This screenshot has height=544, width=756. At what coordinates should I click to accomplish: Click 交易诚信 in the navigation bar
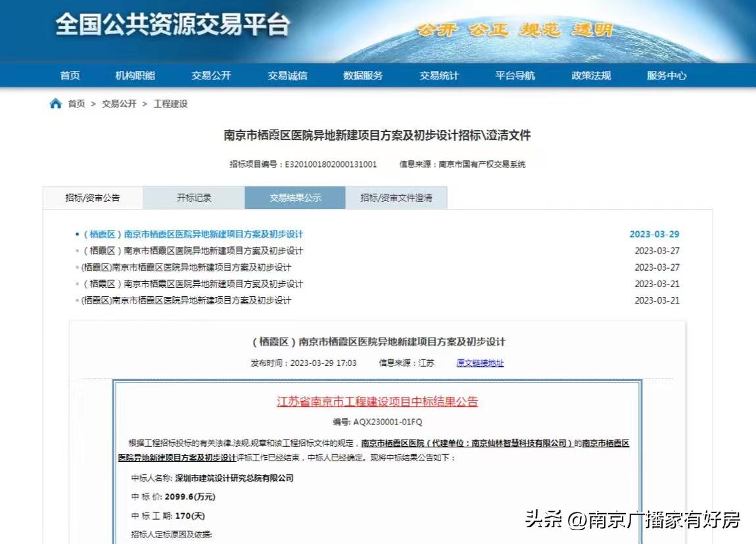287,76
